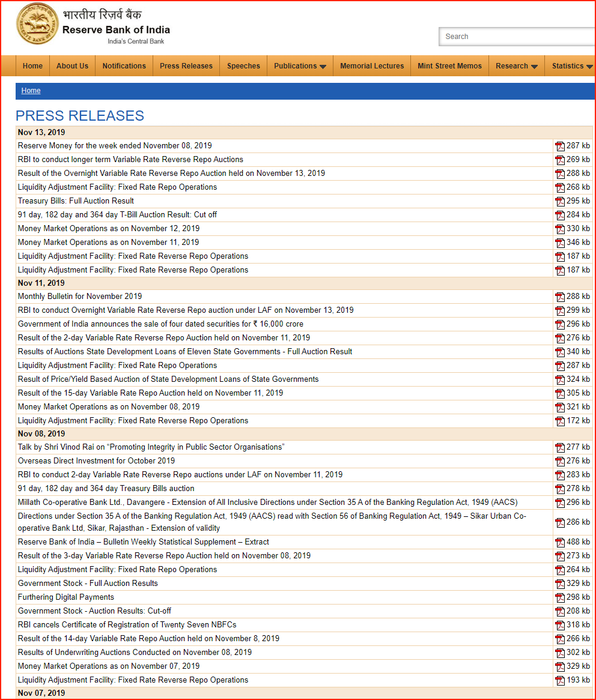Open PDF icon for Talk by Shri Vinod Rai
The width and height of the screenshot is (596, 700).
tap(560, 448)
